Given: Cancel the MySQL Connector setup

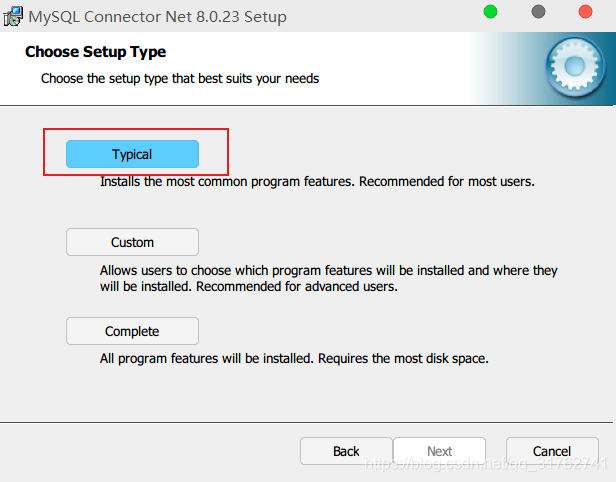Looking at the screenshot, I should pyautogui.click(x=552, y=451).
